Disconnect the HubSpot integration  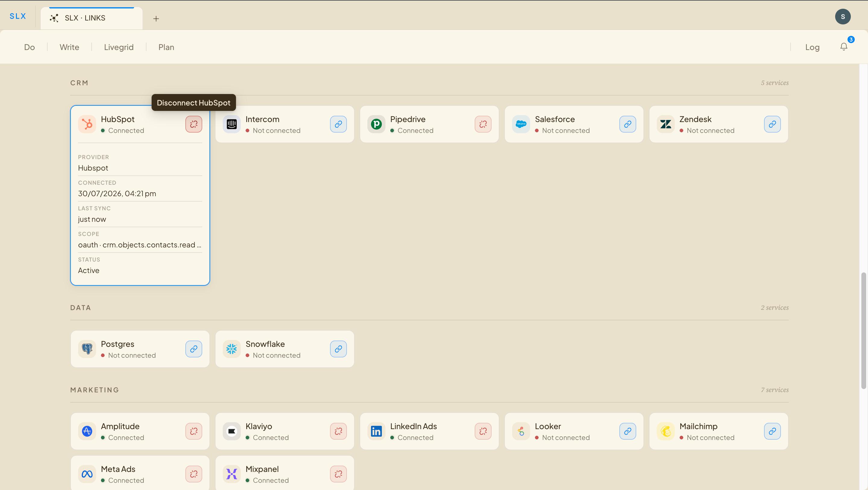(x=194, y=124)
